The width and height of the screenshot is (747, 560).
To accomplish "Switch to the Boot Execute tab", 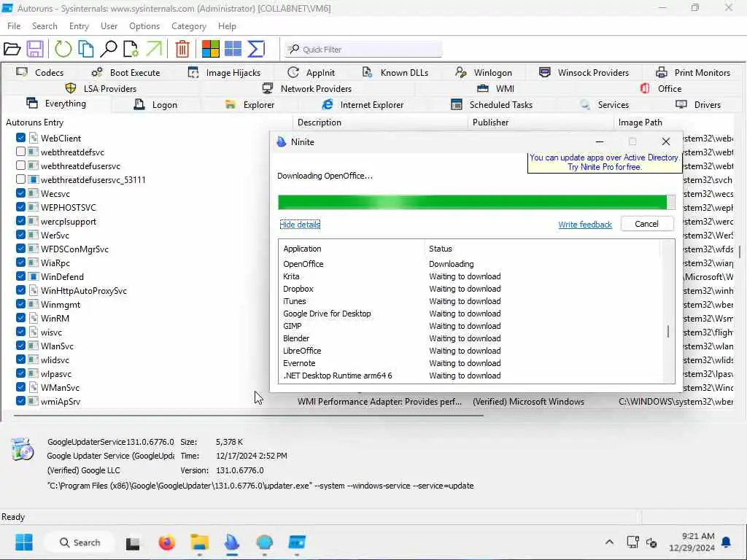I will tap(125, 73).
